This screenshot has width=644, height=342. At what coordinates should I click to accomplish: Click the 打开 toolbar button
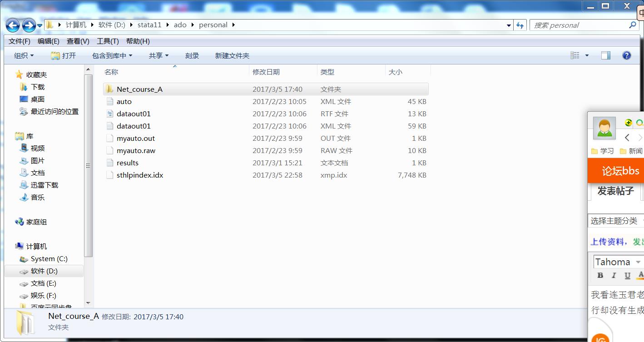pos(63,55)
